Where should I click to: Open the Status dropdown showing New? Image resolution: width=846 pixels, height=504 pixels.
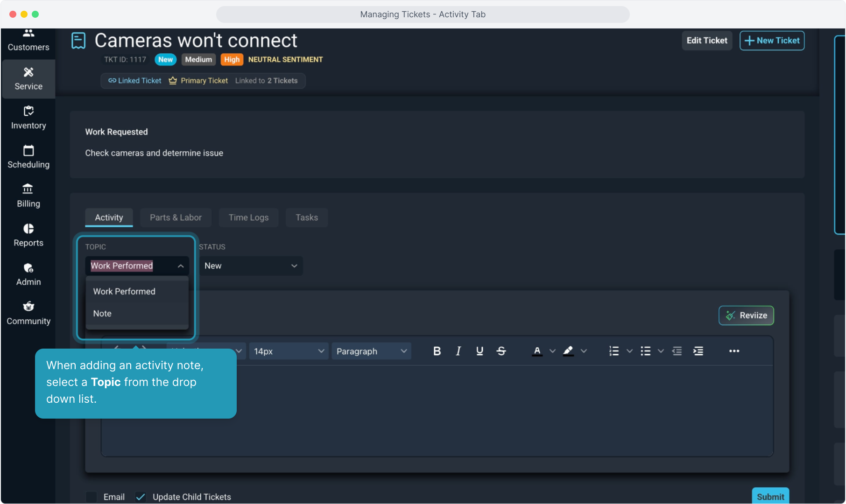(x=251, y=266)
